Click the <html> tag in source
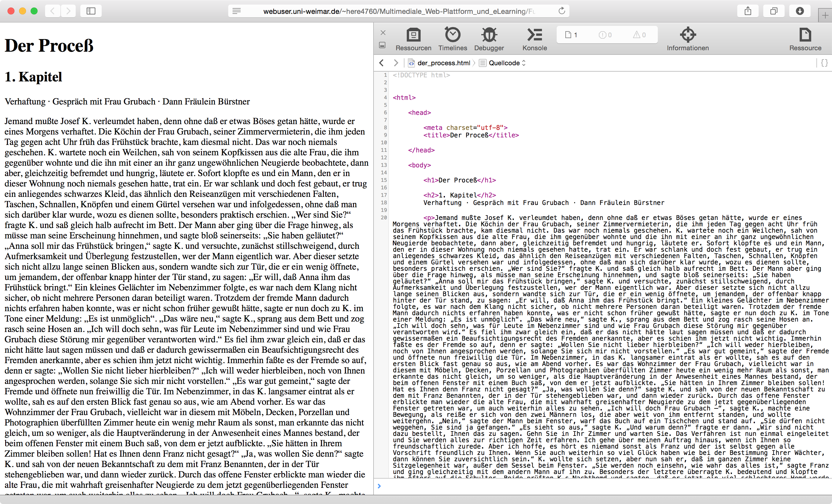Image resolution: width=832 pixels, height=504 pixels. point(404,98)
